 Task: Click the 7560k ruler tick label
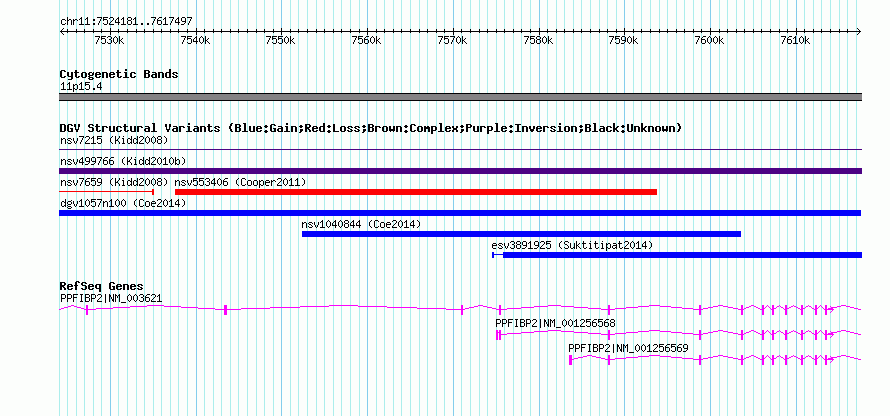[366, 41]
